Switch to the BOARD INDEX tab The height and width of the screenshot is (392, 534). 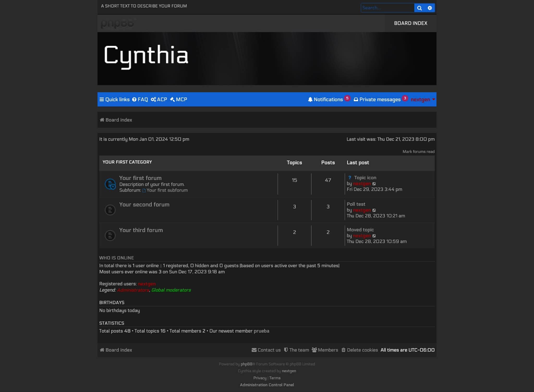tap(410, 23)
